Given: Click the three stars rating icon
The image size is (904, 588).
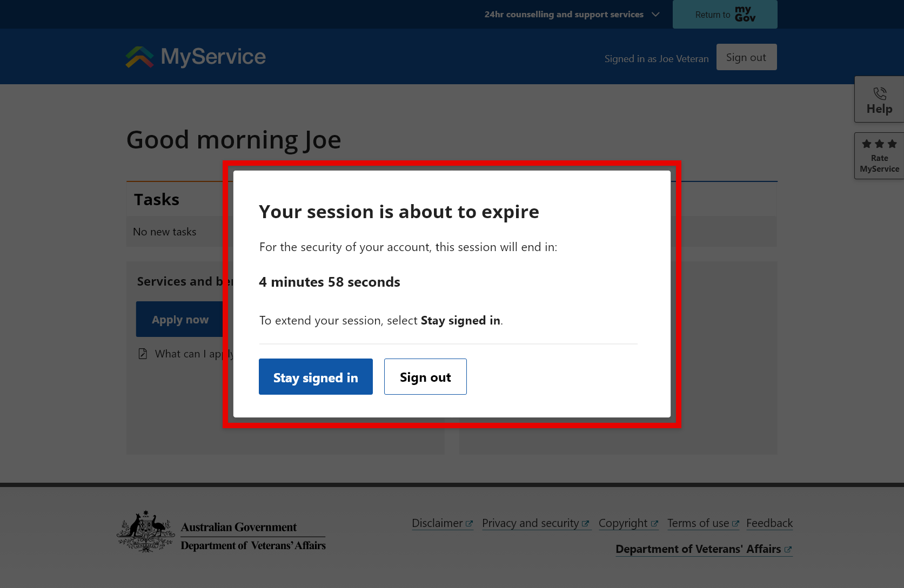Looking at the screenshot, I should (x=880, y=144).
